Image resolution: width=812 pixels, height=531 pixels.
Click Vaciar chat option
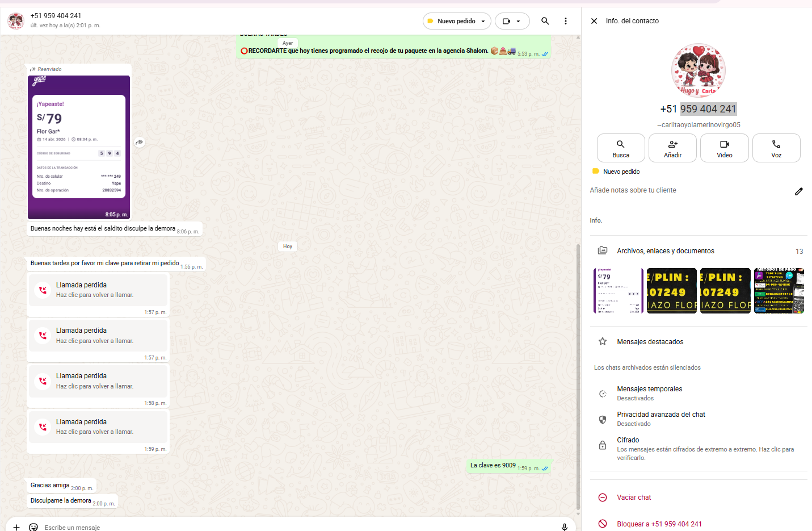tap(633, 497)
